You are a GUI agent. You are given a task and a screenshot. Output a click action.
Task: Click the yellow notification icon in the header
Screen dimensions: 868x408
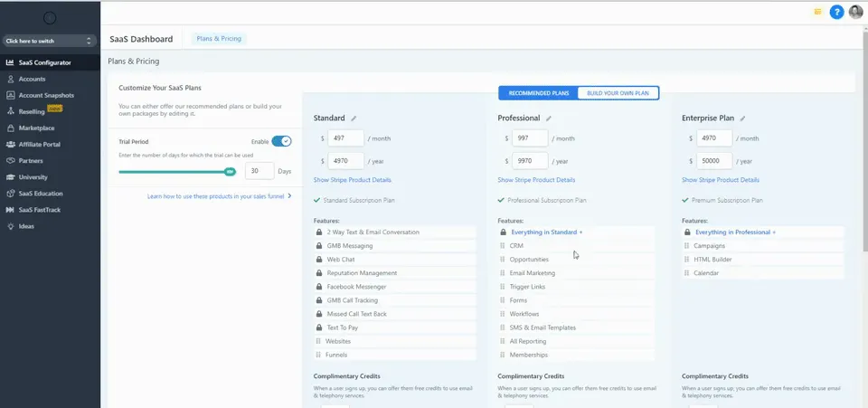click(x=817, y=12)
